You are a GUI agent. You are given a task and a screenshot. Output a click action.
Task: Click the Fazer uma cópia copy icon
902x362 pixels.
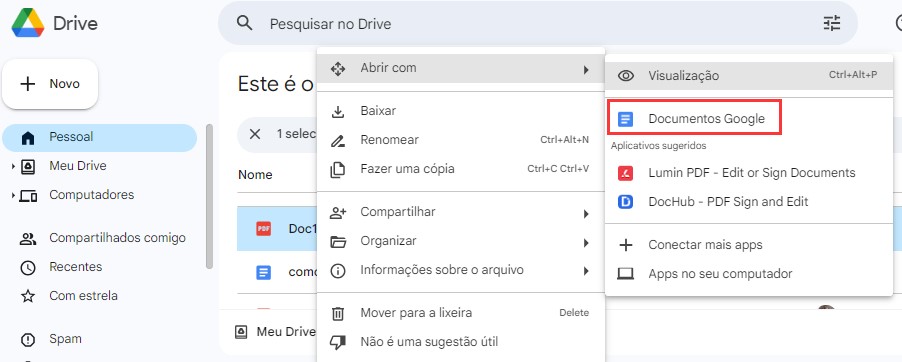(338, 170)
